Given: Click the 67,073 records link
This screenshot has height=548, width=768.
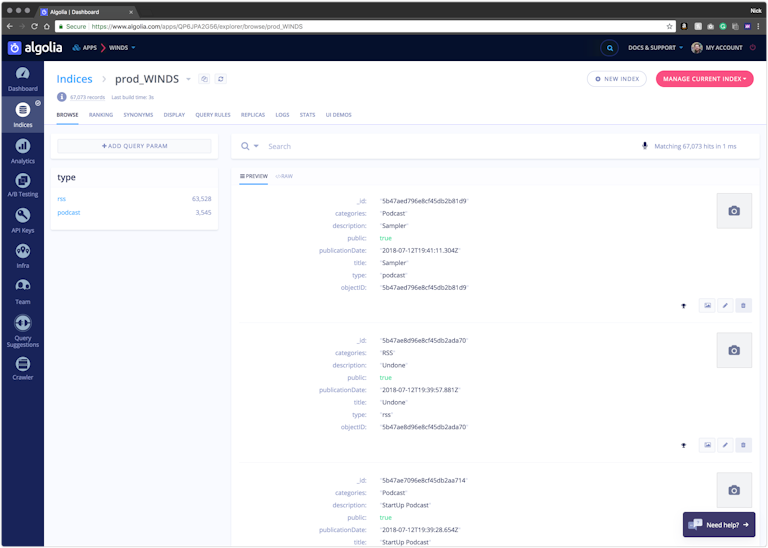Looking at the screenshot, I should pyautogui.click(x=87, y=97).
